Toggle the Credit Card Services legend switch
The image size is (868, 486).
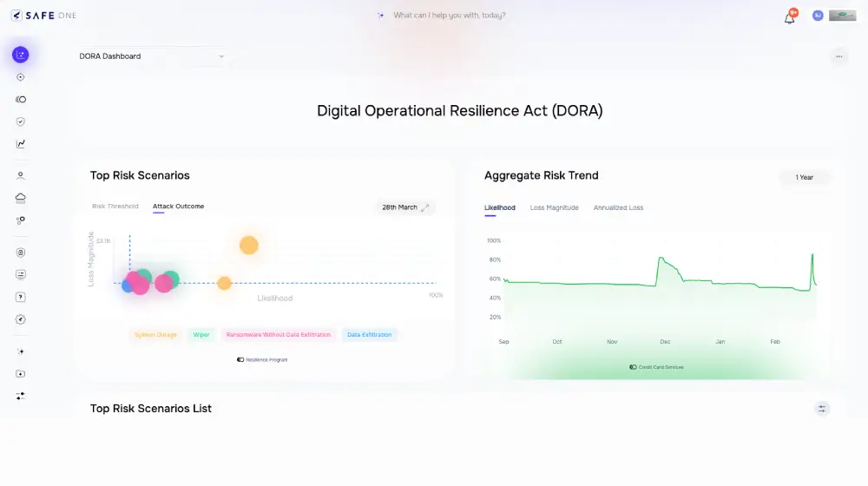[x=634, y=367]
